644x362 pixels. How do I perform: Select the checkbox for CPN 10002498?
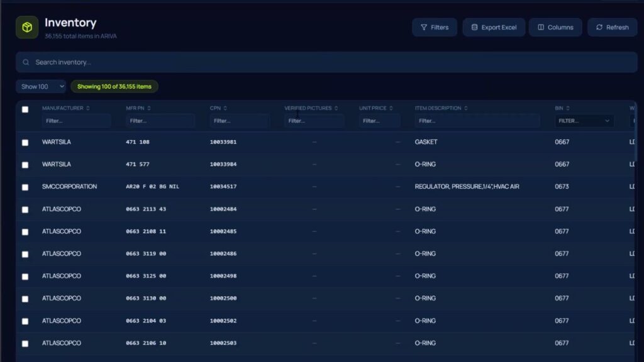[x=25, y=277]
